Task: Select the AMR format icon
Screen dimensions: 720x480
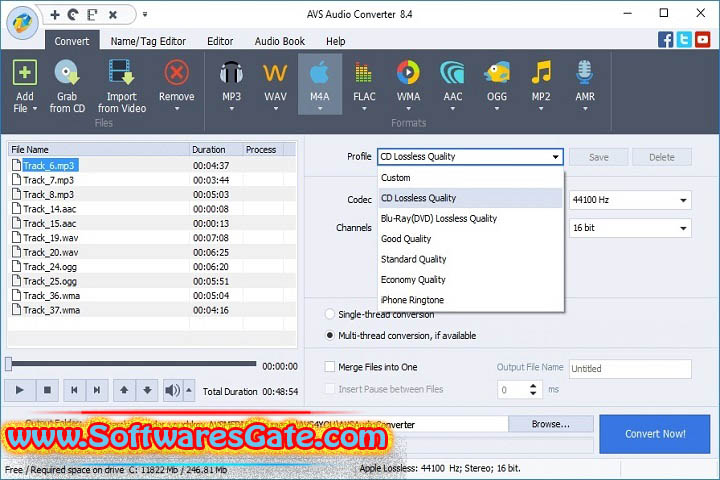Action: click(x=585, y=73)
